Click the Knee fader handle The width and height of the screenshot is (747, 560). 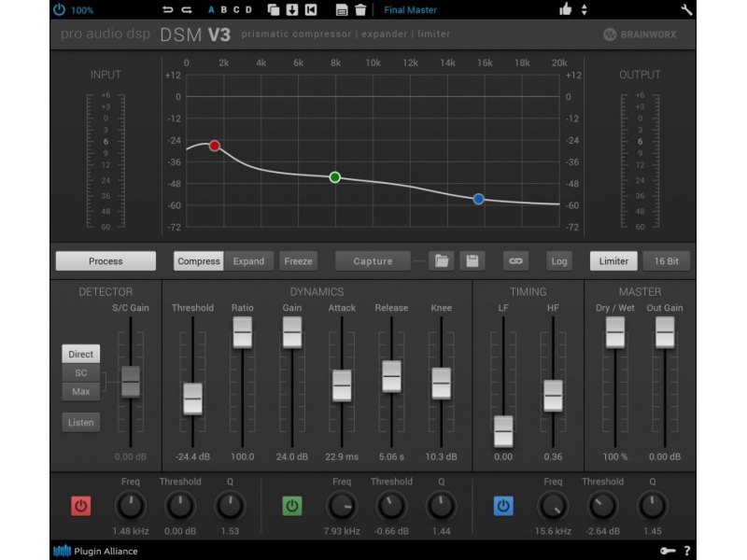tap(441, 383)
